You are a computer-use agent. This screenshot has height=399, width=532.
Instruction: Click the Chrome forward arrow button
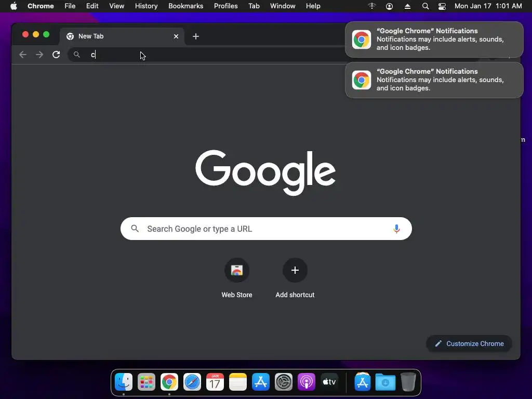pos(39,55)
